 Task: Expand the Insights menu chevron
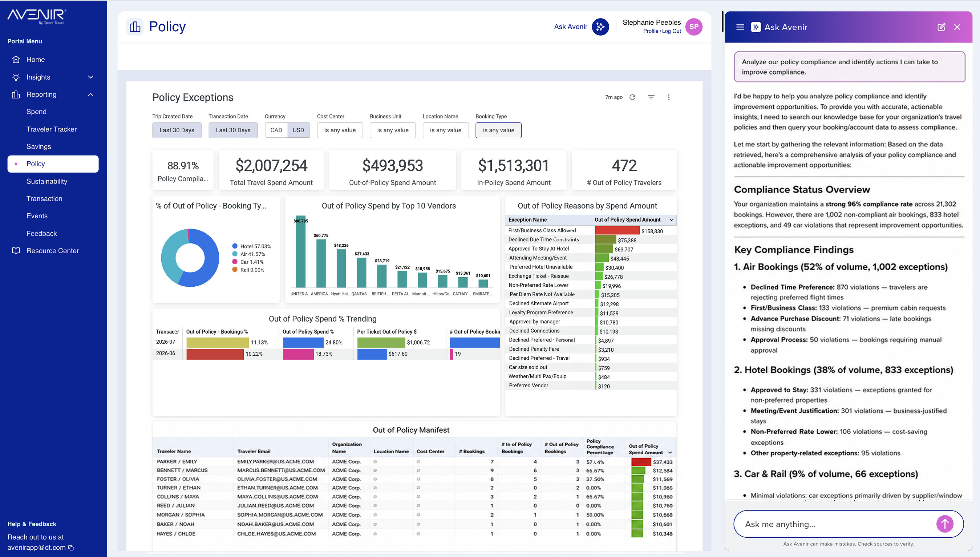click(90, 77)
